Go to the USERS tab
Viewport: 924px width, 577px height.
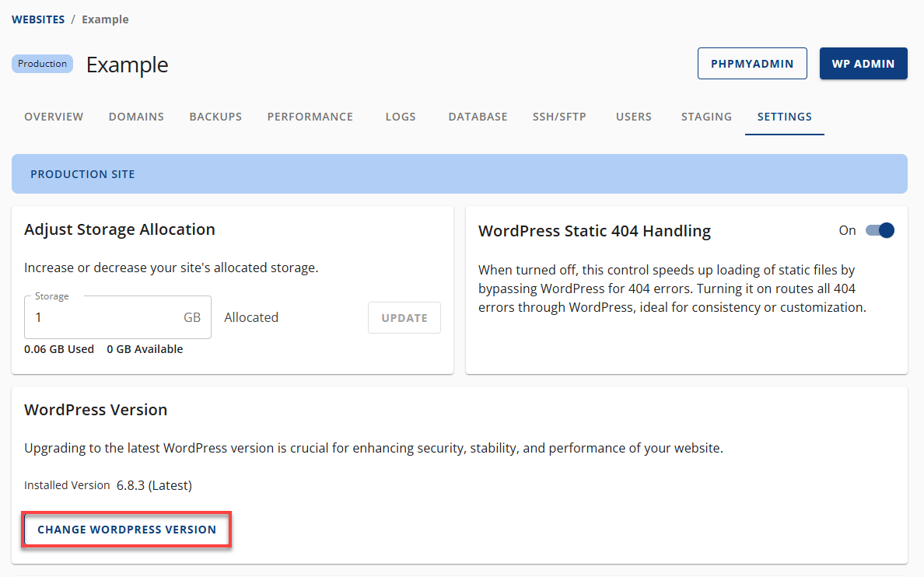[633, 116]
